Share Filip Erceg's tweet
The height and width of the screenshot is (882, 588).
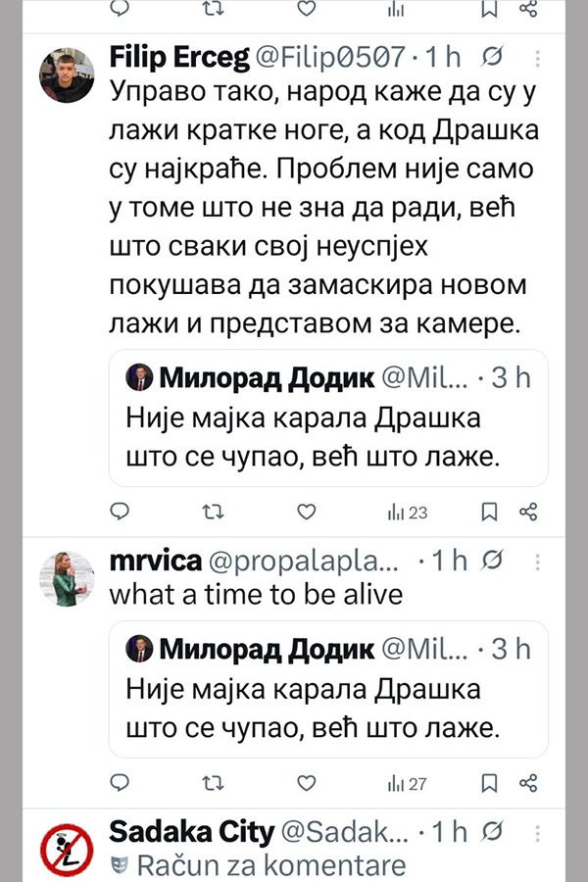(x=528, y=512)
